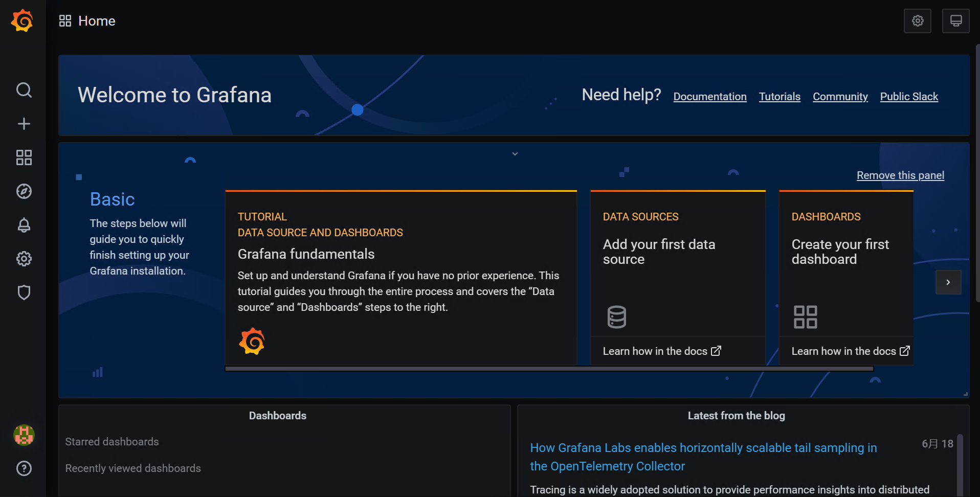Click the Create plus icon
Viewport: 980px width, 497px height.
tap(24, 124)
